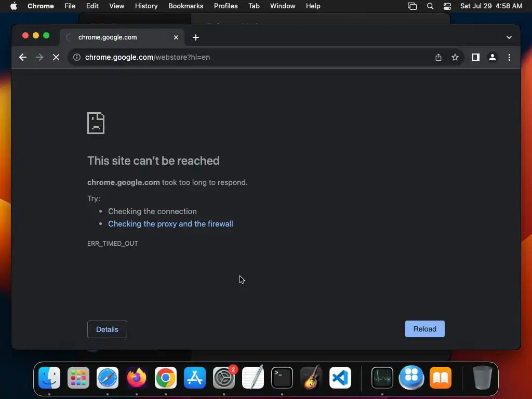Viewport: 532px width, 399px height.
Task: Stop loading the page with X button
Action: (56, 57)
